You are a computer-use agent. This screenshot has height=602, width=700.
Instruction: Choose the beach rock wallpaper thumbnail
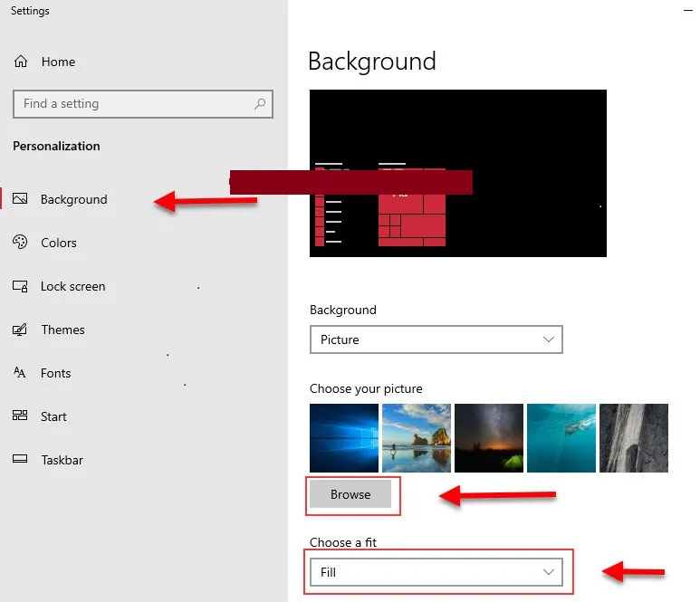point(416,438)
